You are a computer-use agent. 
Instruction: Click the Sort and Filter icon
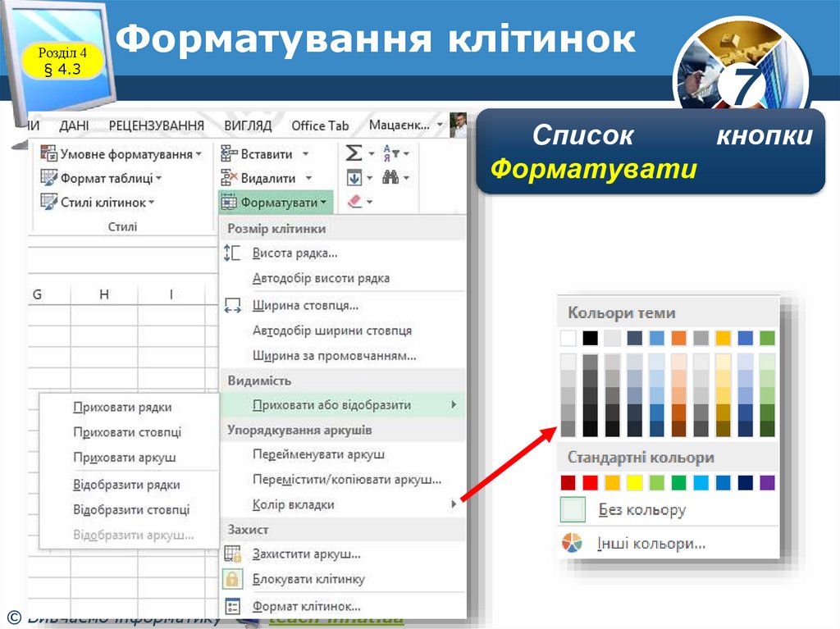[391, 153]
